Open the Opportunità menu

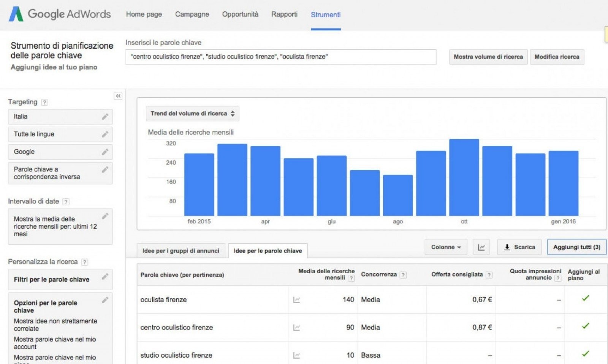[x=240, y=14]
